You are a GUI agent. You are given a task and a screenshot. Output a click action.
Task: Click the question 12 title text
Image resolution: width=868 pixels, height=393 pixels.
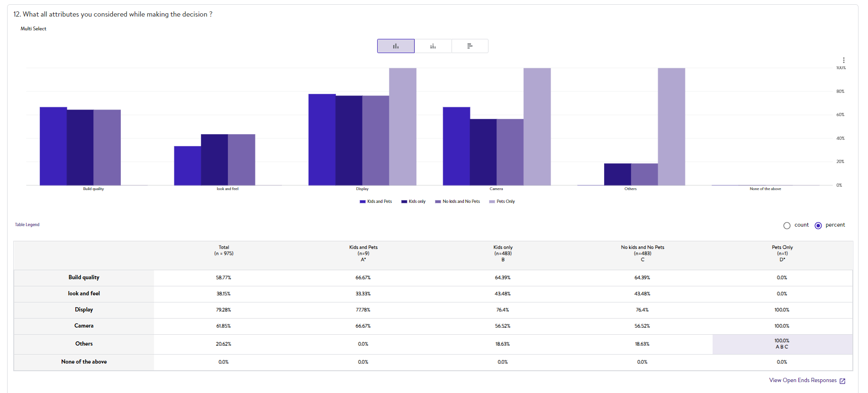113,14
